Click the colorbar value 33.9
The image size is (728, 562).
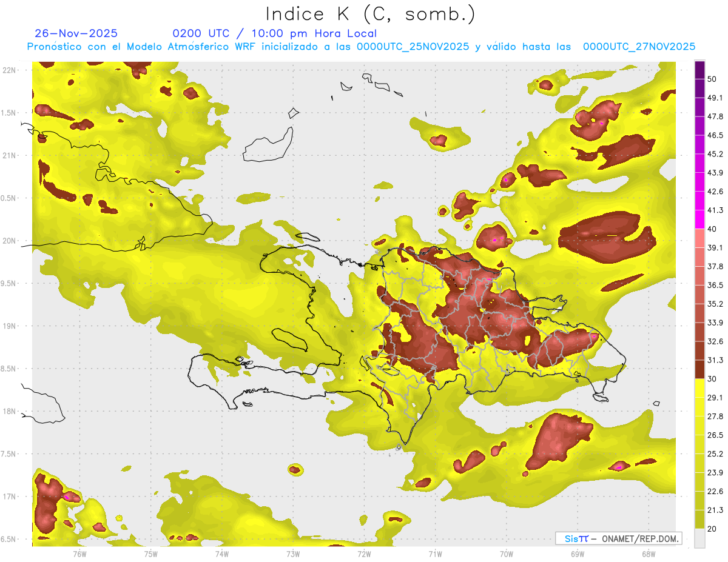tap(715, 323)
